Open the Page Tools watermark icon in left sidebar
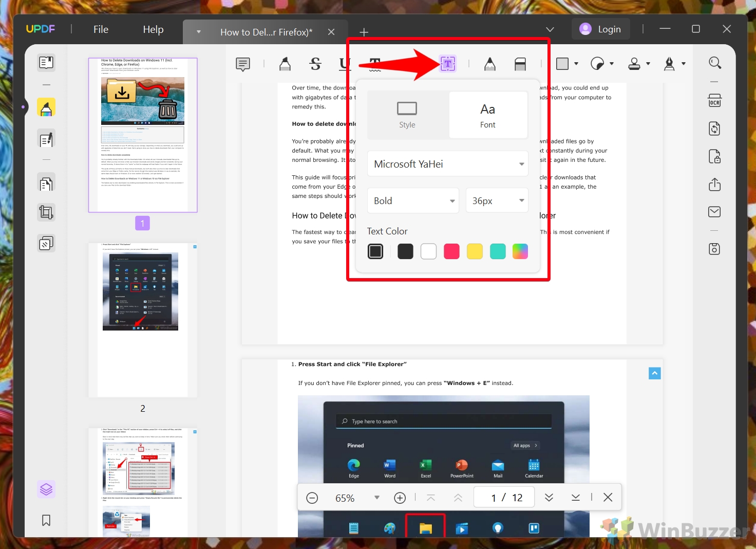Viewport: 756px width, 549px height. pyautogui.click(x=46, y=243)
